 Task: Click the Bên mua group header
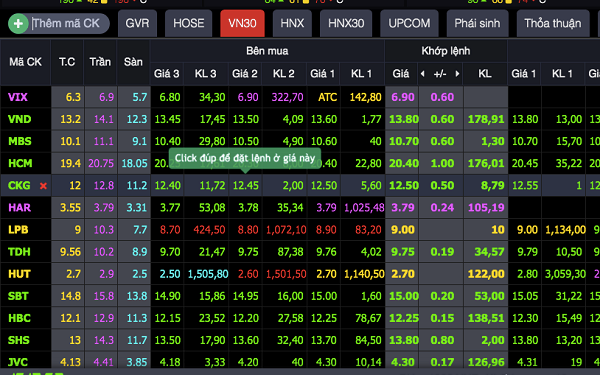(267, 51)
